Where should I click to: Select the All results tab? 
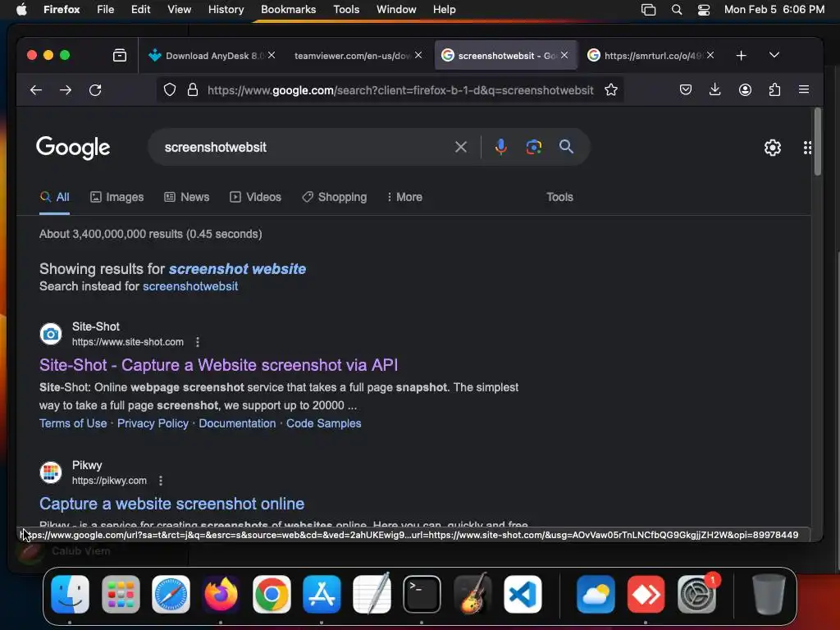(x=55, y=197)
